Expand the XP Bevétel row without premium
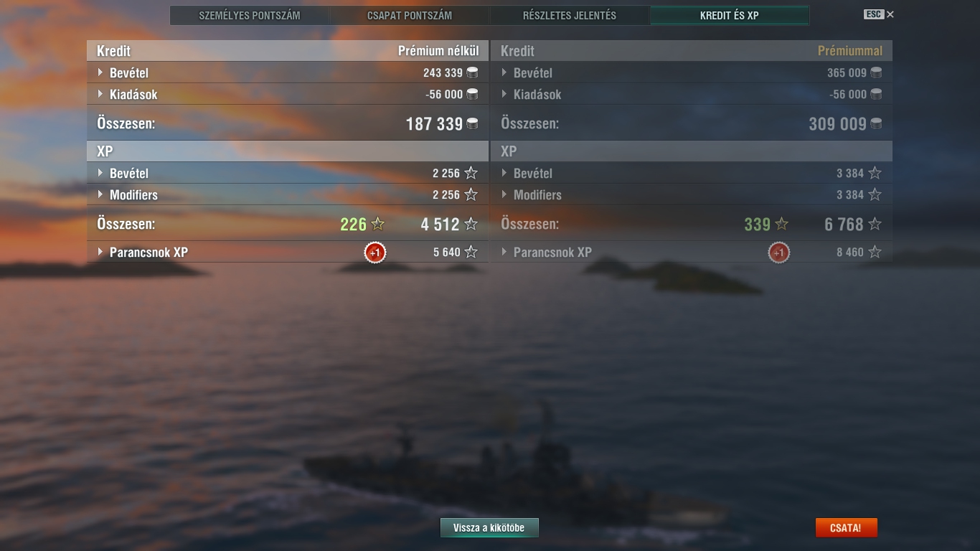 (x=288, y=173)
